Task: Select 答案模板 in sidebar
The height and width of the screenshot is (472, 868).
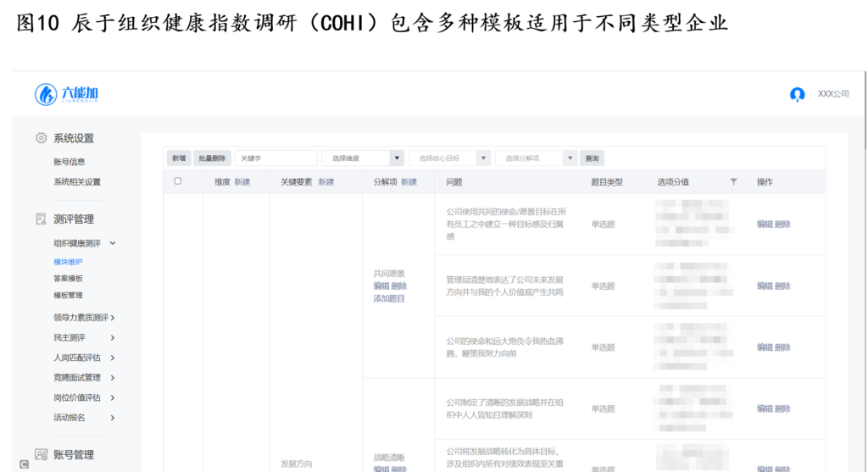Action: tap(68, 278)
